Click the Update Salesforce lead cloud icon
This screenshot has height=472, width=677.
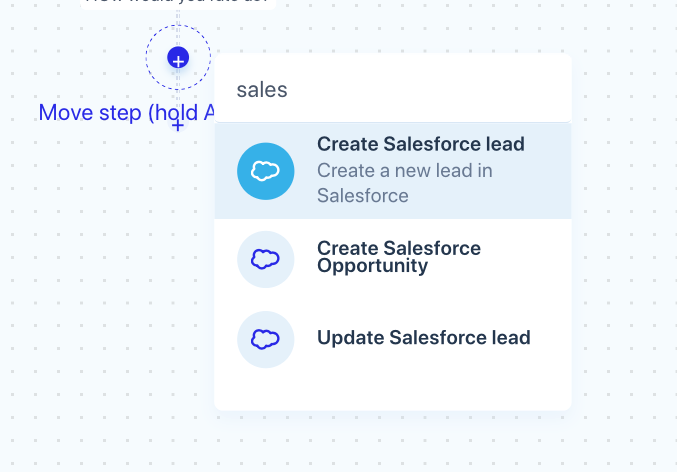coord(266,339)
